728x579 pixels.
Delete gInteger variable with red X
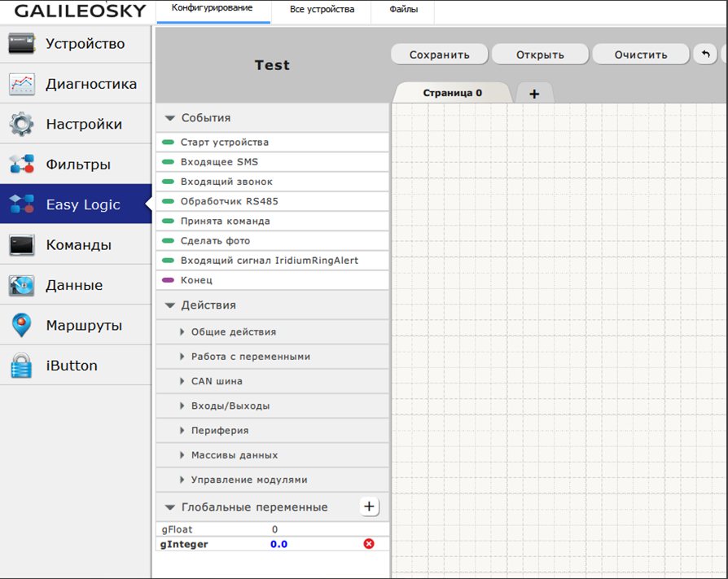tap(369, 544)
